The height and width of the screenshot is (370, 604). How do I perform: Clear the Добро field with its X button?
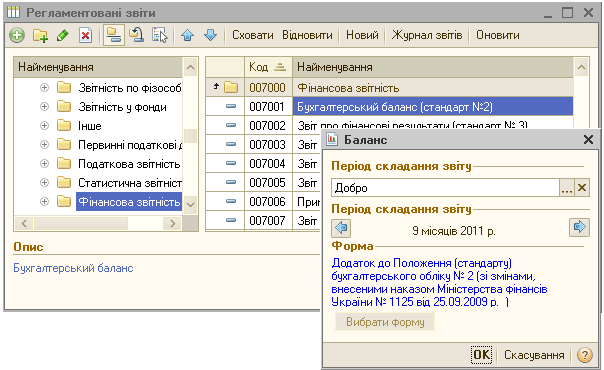(x=582, y=188)
